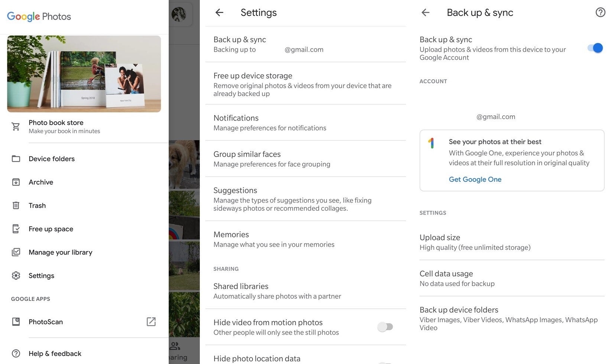The image size is (611, 364).
Task: Open Device folders from the drawer
Action: 84,159
